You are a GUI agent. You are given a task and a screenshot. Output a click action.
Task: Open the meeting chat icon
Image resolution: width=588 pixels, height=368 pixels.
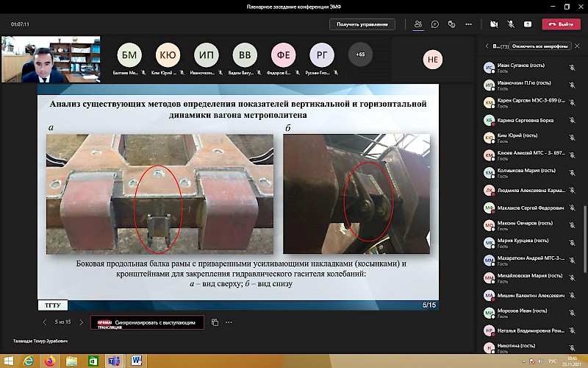pos(435,24)
